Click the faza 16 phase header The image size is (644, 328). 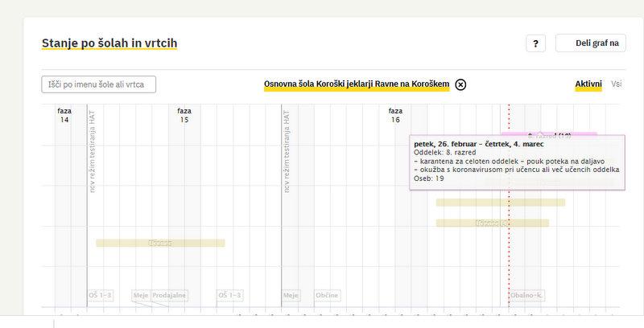(x=395, y=115)
